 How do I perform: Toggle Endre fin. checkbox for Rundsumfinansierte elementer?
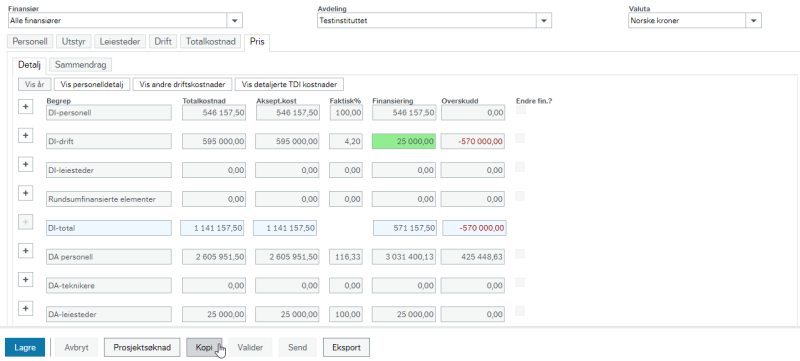[520, 196]
